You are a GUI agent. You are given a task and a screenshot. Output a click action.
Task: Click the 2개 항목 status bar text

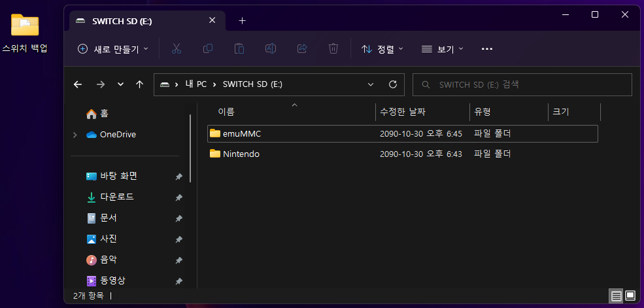click(88, 296)
